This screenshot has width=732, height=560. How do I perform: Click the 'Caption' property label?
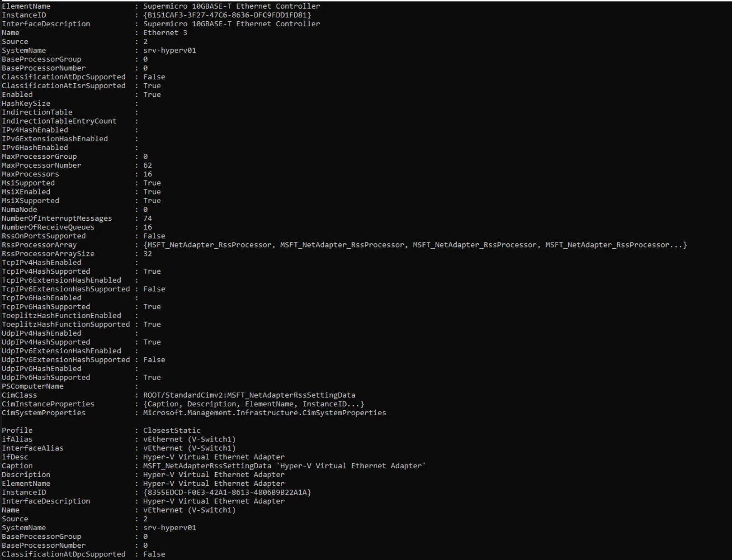tap(17, 465)
